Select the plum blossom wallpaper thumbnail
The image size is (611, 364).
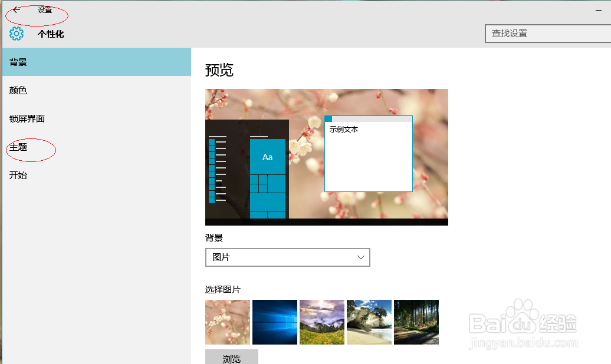(x=228, y=322)
